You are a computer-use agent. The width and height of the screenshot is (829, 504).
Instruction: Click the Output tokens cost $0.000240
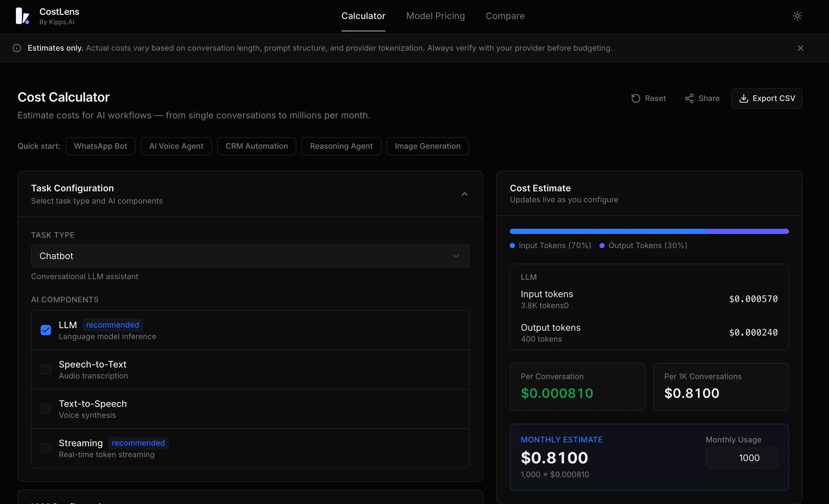(x=753, y=333)
